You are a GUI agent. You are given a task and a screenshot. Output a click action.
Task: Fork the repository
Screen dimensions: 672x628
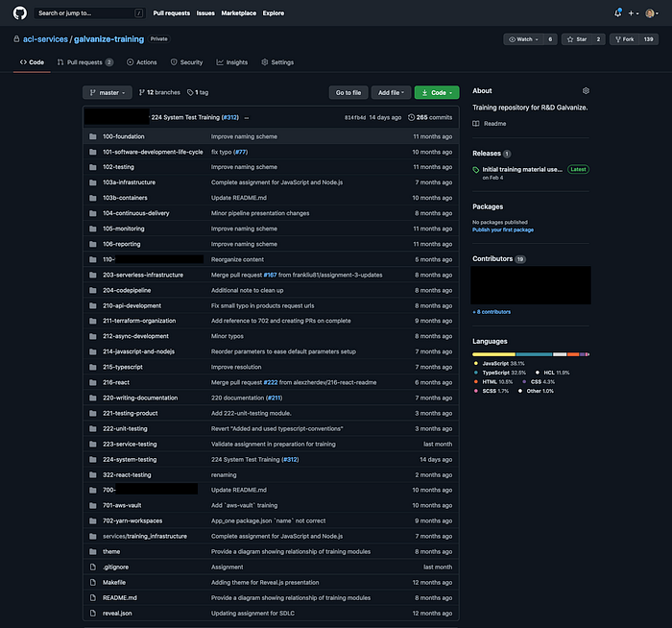tap(624, 39)
